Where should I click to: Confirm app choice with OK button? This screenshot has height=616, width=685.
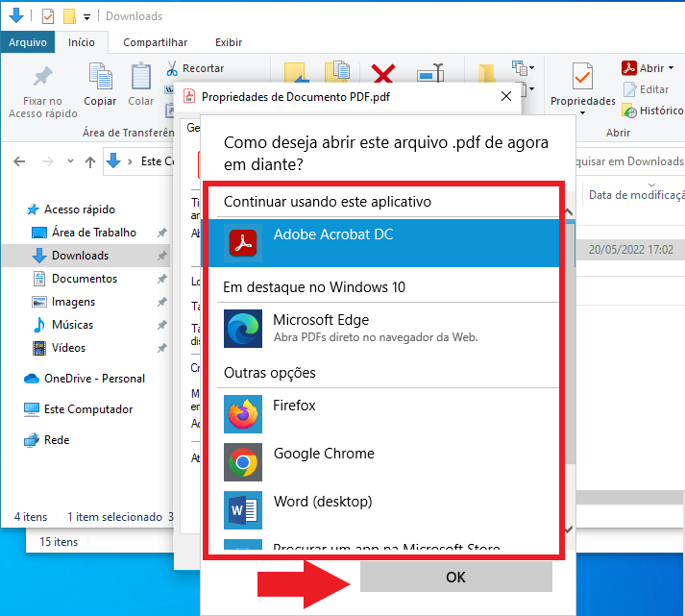point(456,578)
